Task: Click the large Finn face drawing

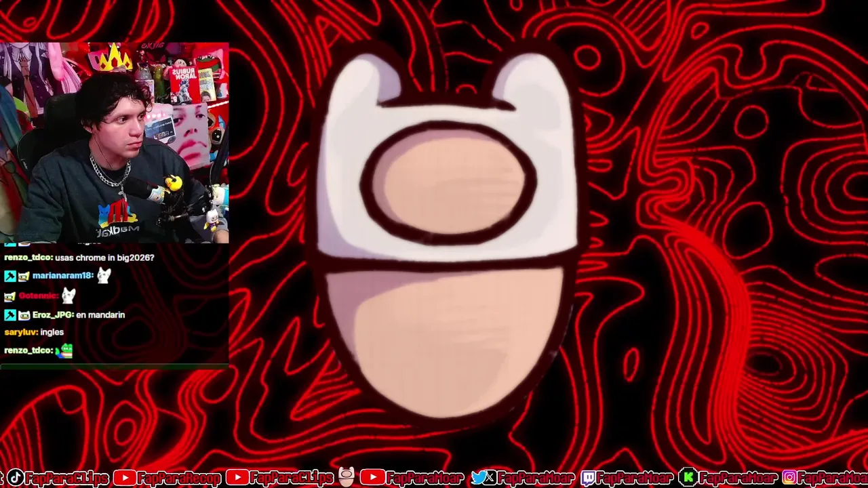Action: point(448,237)
